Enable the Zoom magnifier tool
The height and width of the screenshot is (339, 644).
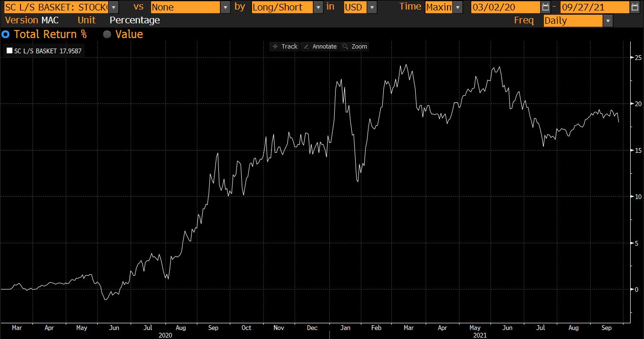[355, 46]
